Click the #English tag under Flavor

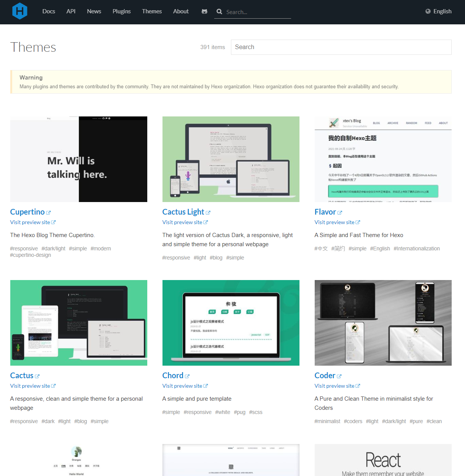pyautogui.click(x=380, y=248)
